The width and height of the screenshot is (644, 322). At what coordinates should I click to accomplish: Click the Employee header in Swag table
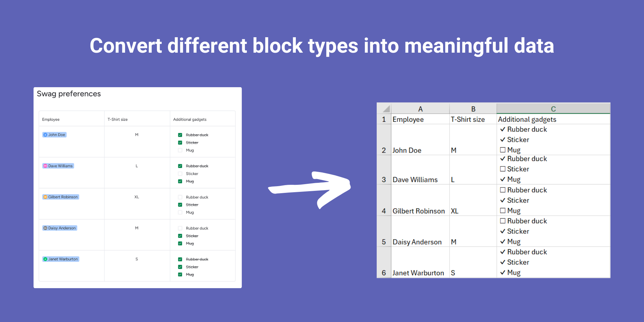click(51, 119)
